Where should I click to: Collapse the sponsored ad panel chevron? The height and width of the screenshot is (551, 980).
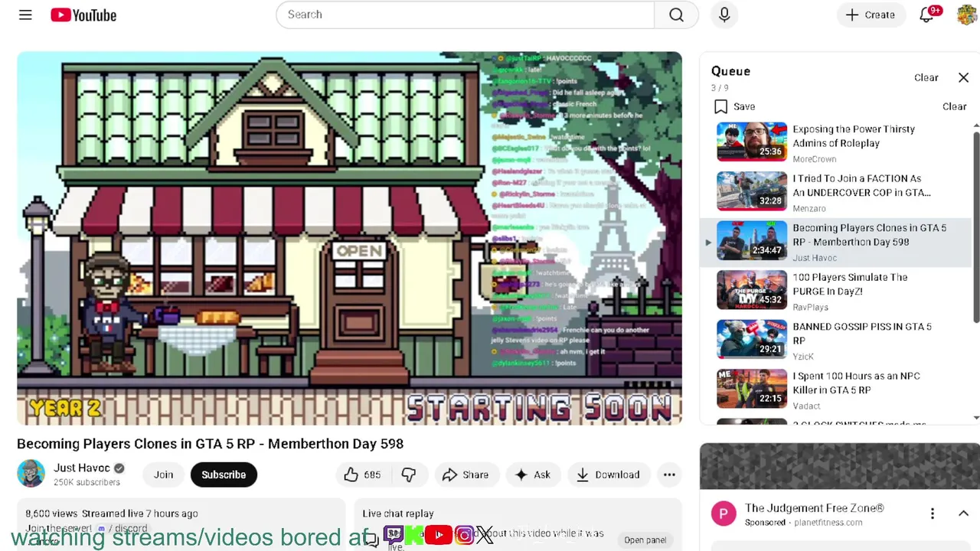coord(963,514)
